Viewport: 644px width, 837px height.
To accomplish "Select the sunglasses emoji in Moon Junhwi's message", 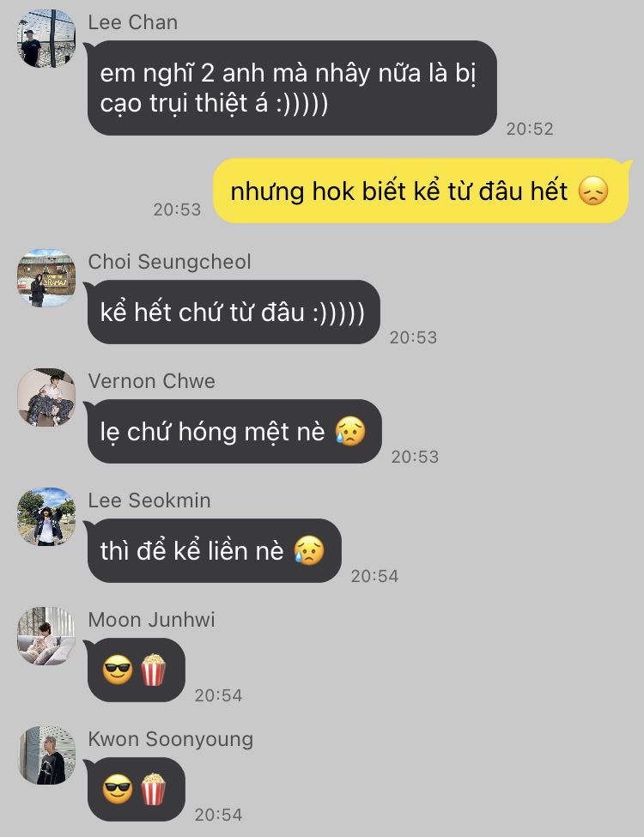I will click(x=118, y=670).
